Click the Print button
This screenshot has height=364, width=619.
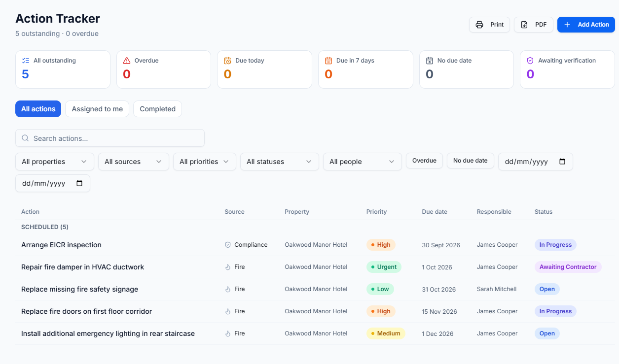tap(489, 25)
